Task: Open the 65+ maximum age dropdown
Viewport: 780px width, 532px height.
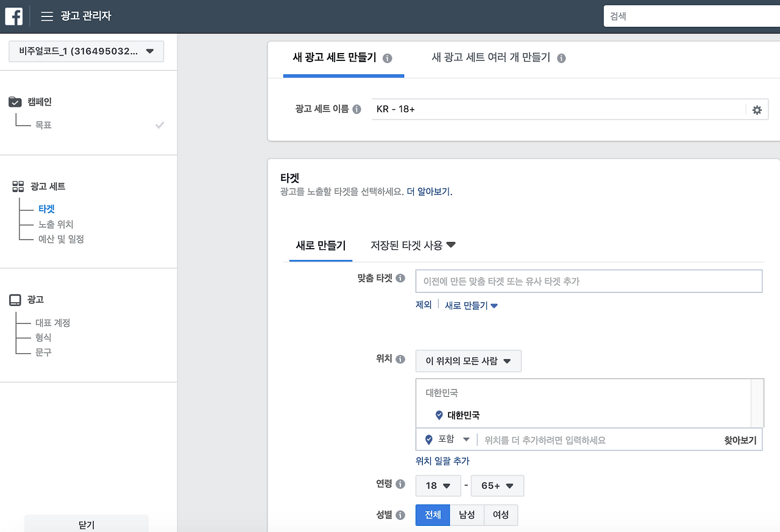Action: tap(497, 486)
